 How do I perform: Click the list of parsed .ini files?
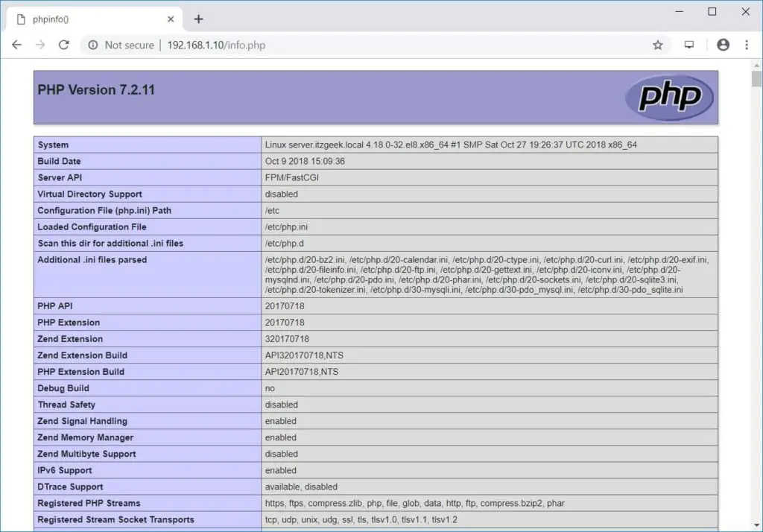pos(487,274)
